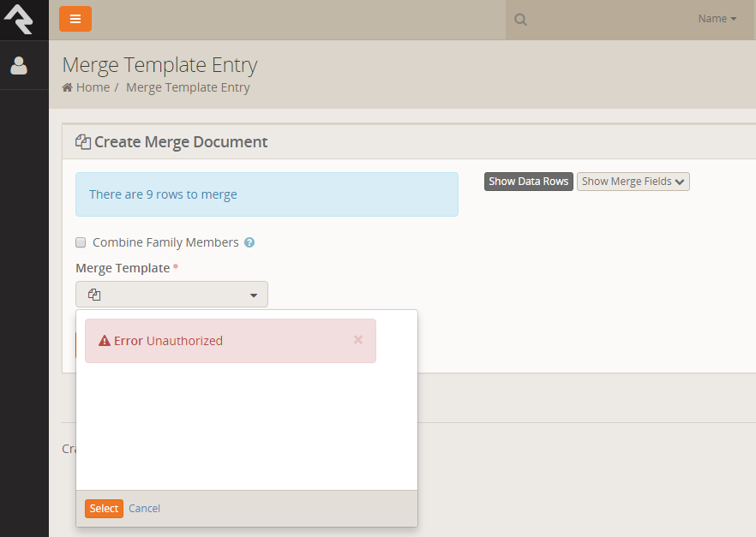Open the orange hamburger navigation menu
Image resolution: width=756 pixels, height=537 pixels.
(x=75, y=19)
